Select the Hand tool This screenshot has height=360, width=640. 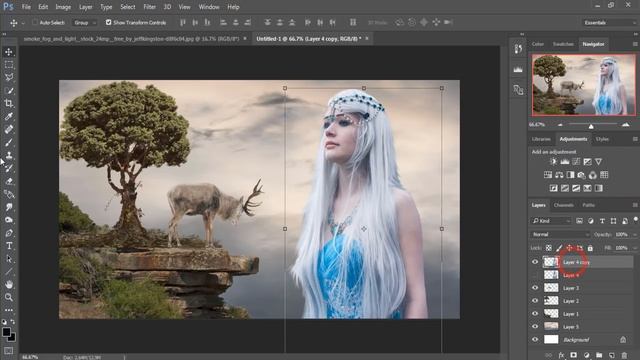[9, 284]
